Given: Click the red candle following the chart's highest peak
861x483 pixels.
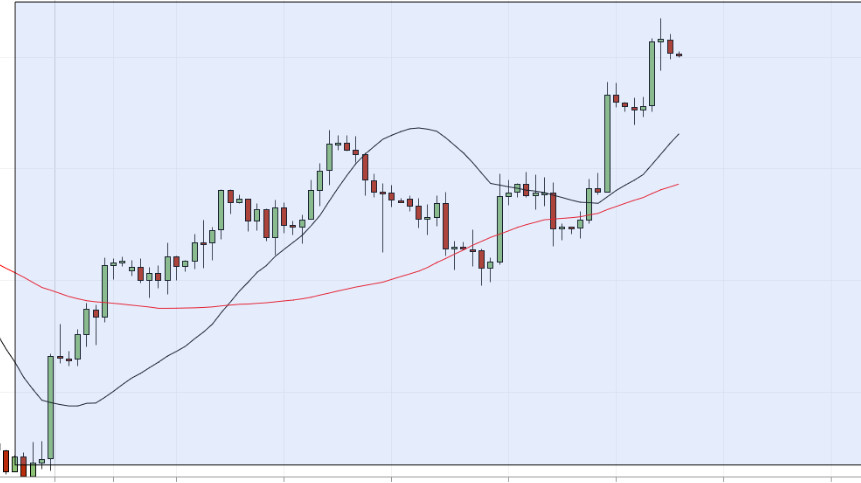Looking at the screenshot, I should click(x=670, y=46).
